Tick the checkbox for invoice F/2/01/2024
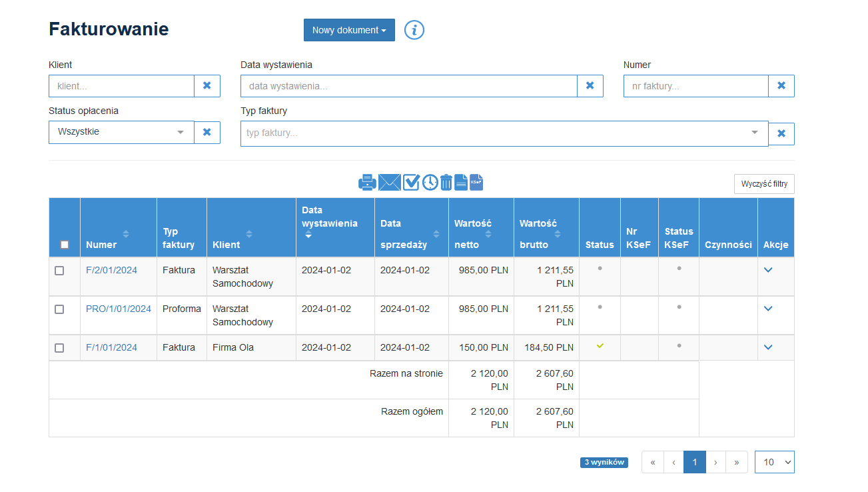Image resolution: width=868 pixels, height=492 pixels. 59,271
